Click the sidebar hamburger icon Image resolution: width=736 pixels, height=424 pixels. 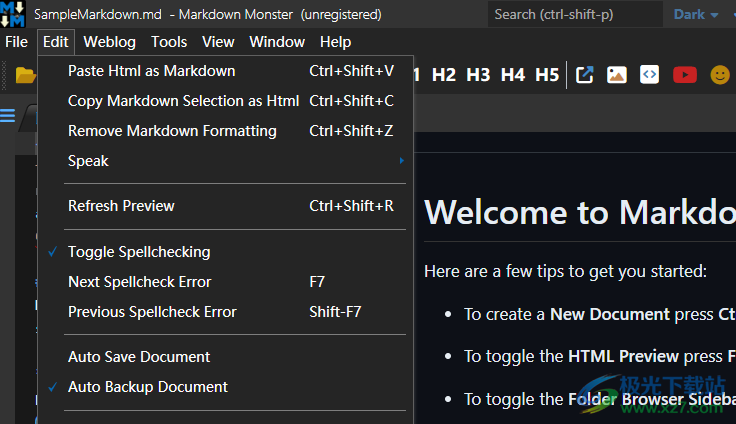[8, 115]
